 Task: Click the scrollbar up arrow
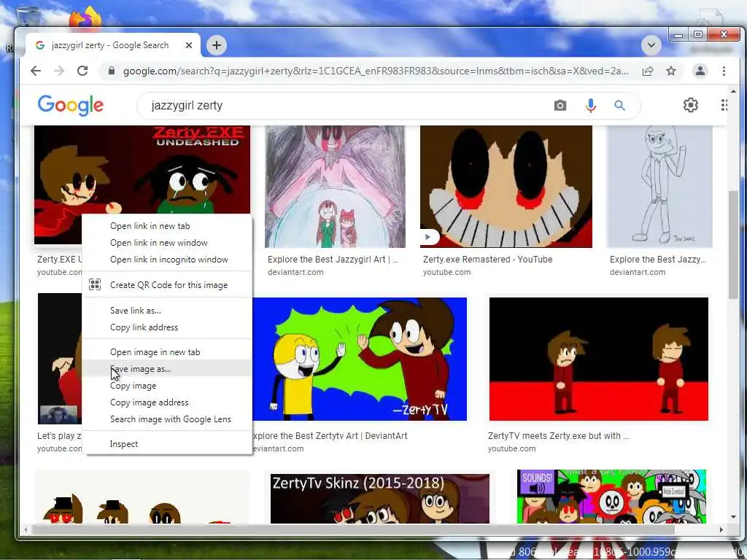(x=733, y=91)
